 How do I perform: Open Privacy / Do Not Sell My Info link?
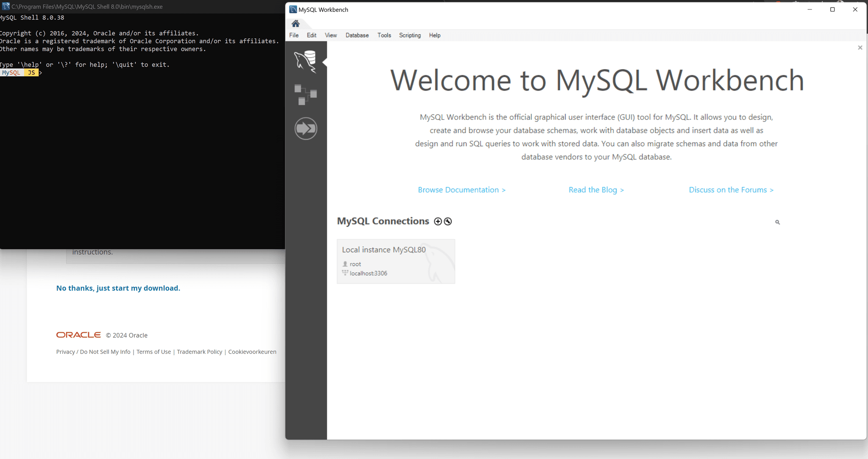93,352
